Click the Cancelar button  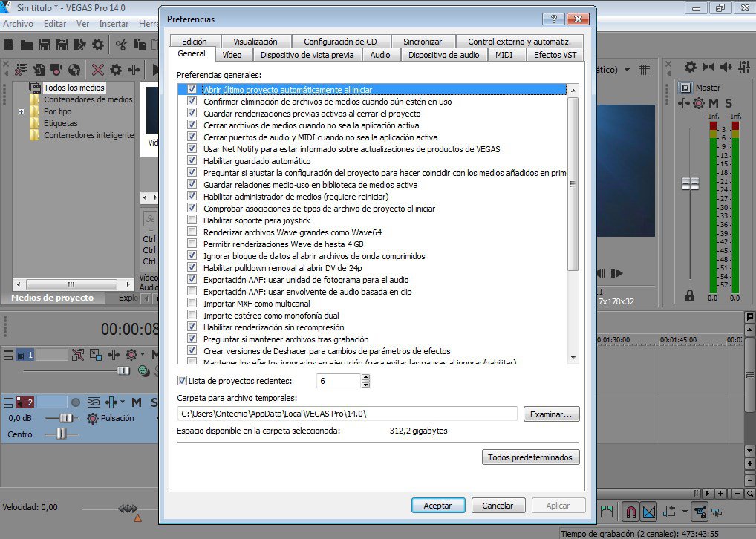[498, 506]
